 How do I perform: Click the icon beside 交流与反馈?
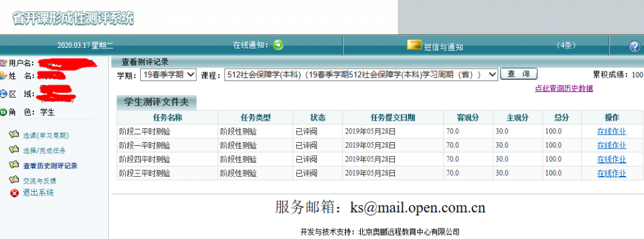14,180
